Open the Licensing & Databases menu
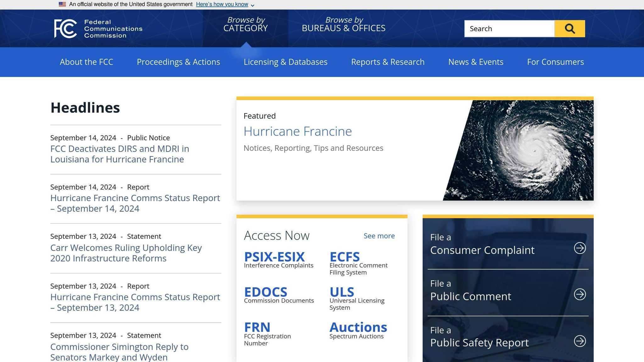 pyautogui.click(x=286, y=62)
